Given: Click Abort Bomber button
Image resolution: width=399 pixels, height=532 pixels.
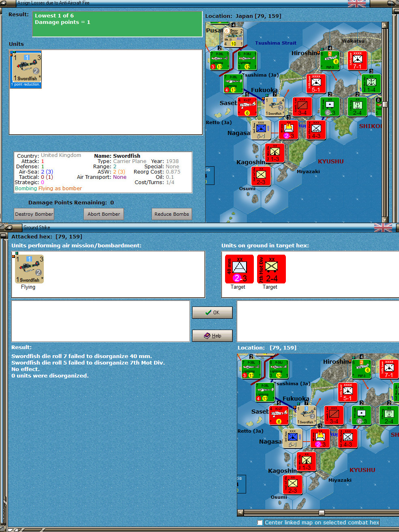Looking at the screenshot, I should point(104,214).
